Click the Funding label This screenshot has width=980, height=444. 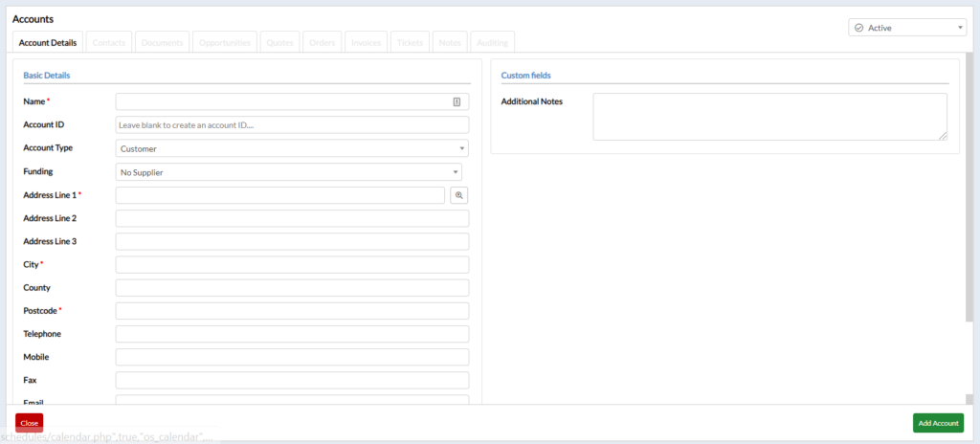click(37, 171)
